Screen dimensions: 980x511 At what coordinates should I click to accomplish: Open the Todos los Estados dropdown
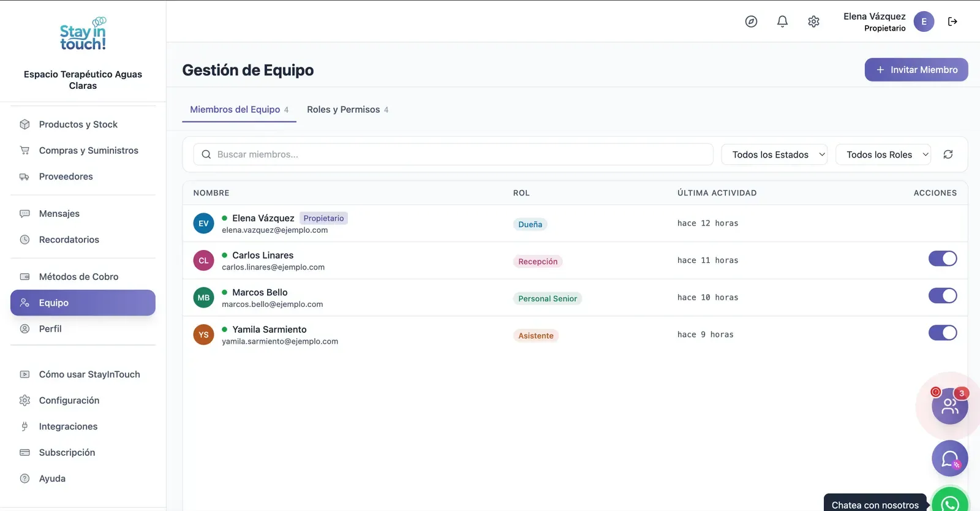[x=774, y=154]
